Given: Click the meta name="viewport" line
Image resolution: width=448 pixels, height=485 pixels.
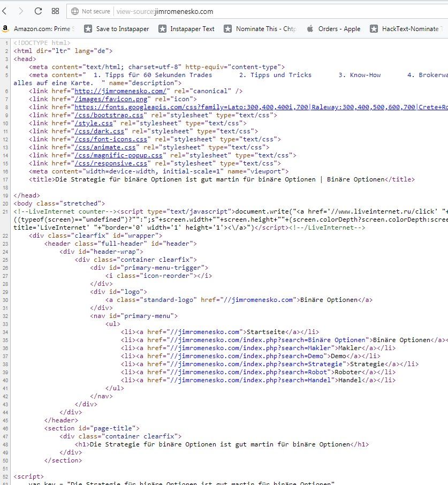Looking at the screenshot, I should coord(158,171).
